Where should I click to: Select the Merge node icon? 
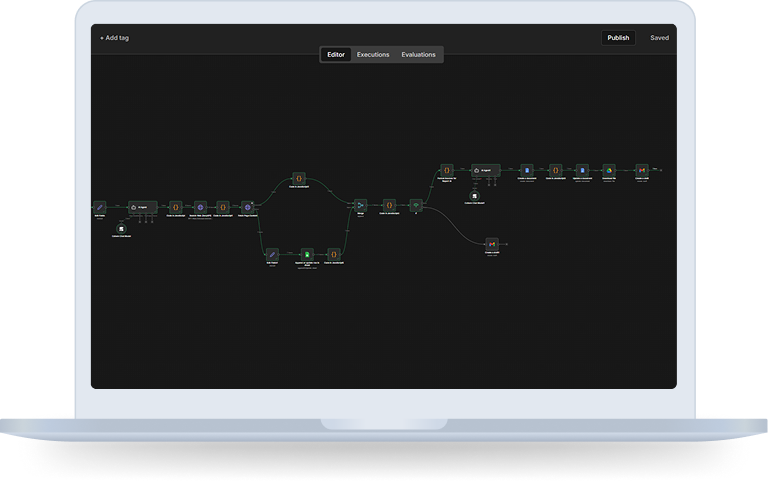pyautogui.click(x=361, y=205)
